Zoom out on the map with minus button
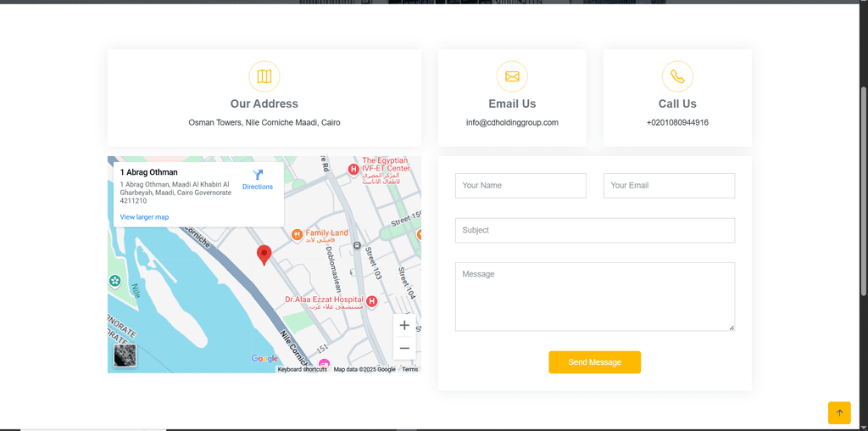The image size is (868, 431). pyautogui.click(x=404, y=348)
